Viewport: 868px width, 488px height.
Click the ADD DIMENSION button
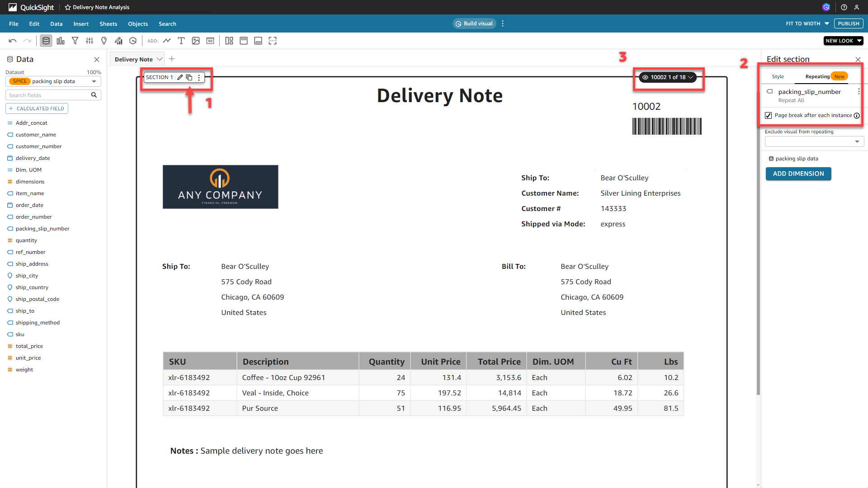798,174
